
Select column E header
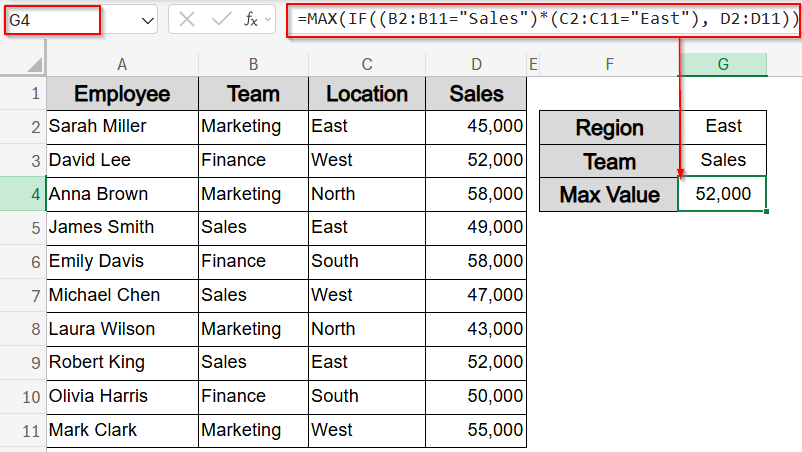[x=533, y=64]
